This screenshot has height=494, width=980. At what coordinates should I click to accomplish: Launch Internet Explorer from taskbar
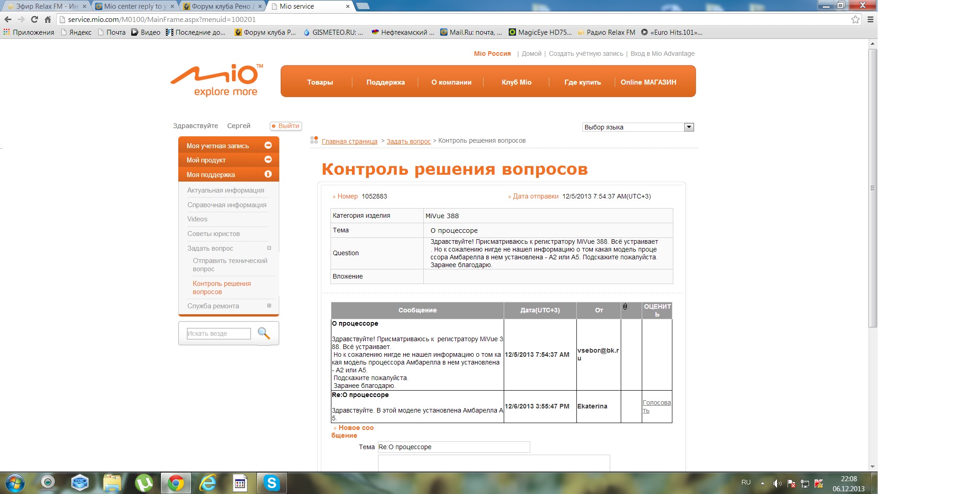[x=208, y=483]
